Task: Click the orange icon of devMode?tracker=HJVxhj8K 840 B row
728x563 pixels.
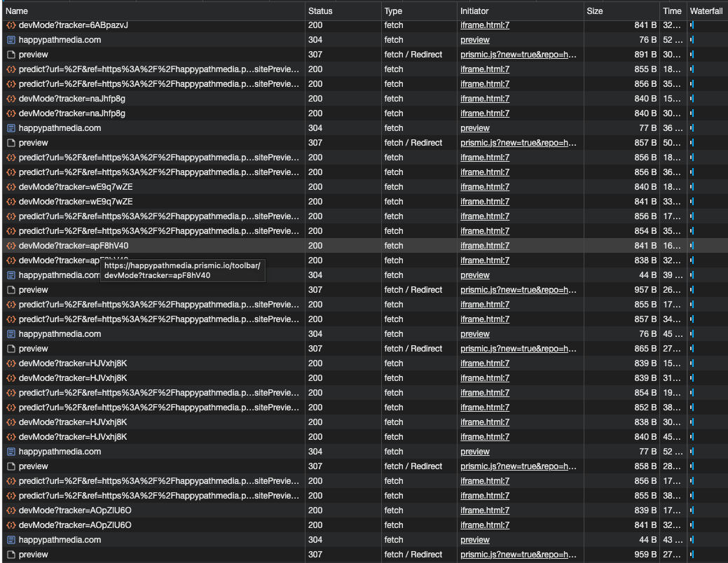Action: pyautogui.click(x=11, y=437)
